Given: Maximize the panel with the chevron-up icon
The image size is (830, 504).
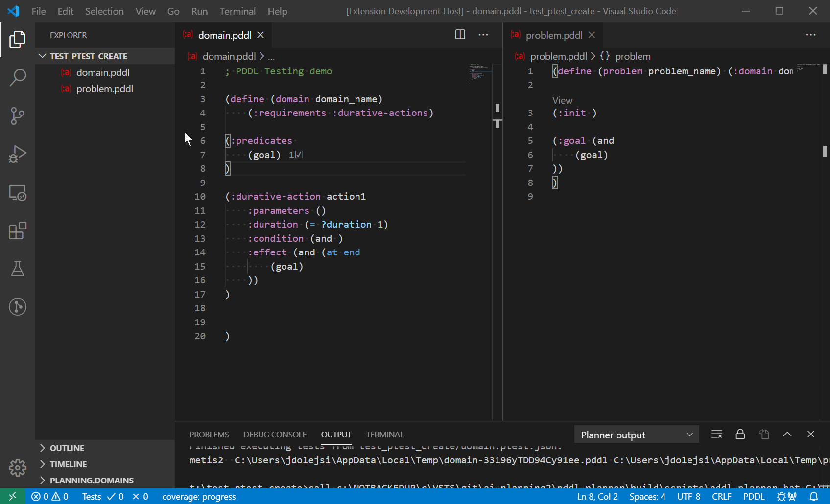Looking at the screenshot, I should pos(787,435).
